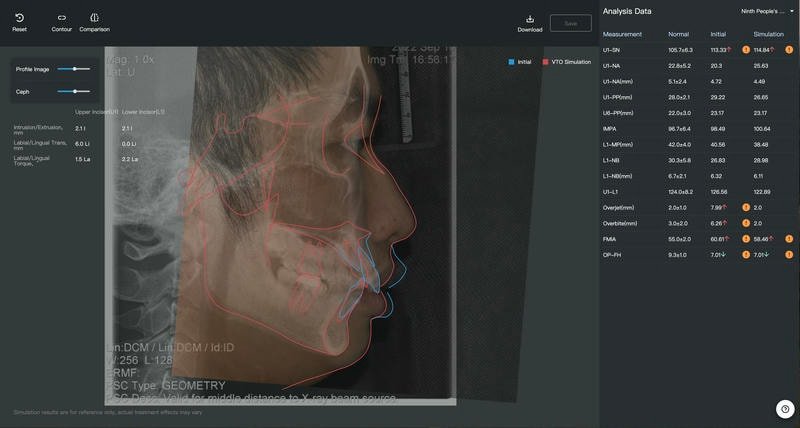The height and width of the screenshot is (428, 800).
Task: Click the FMIA Simulation warning icon
Action: tap(789, 239)
